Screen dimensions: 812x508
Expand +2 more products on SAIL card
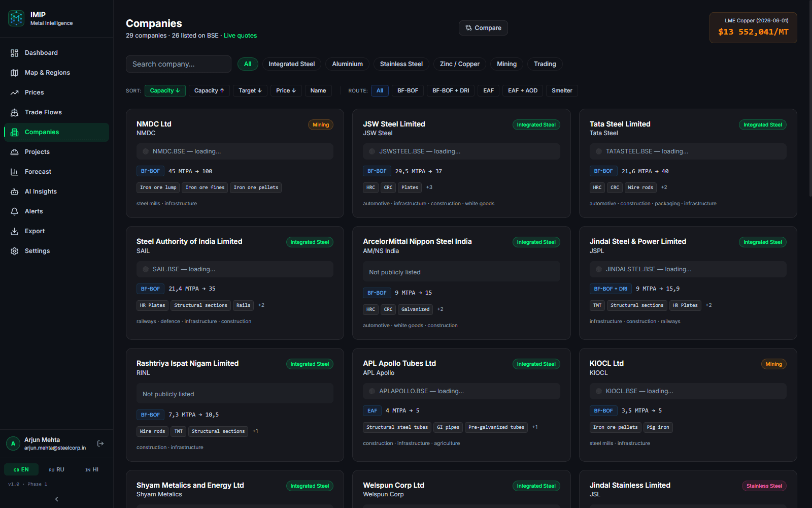pyautogui.click(x=261, y=305)
